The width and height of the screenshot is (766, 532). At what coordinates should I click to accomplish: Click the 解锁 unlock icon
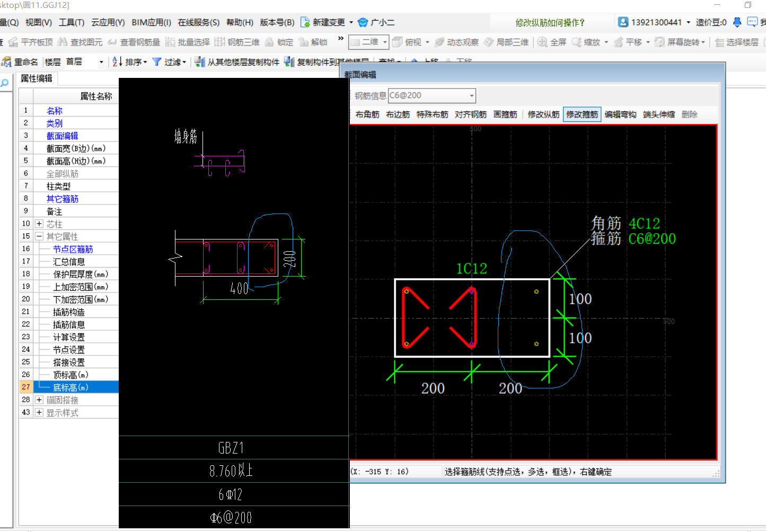tap(304, 42)
